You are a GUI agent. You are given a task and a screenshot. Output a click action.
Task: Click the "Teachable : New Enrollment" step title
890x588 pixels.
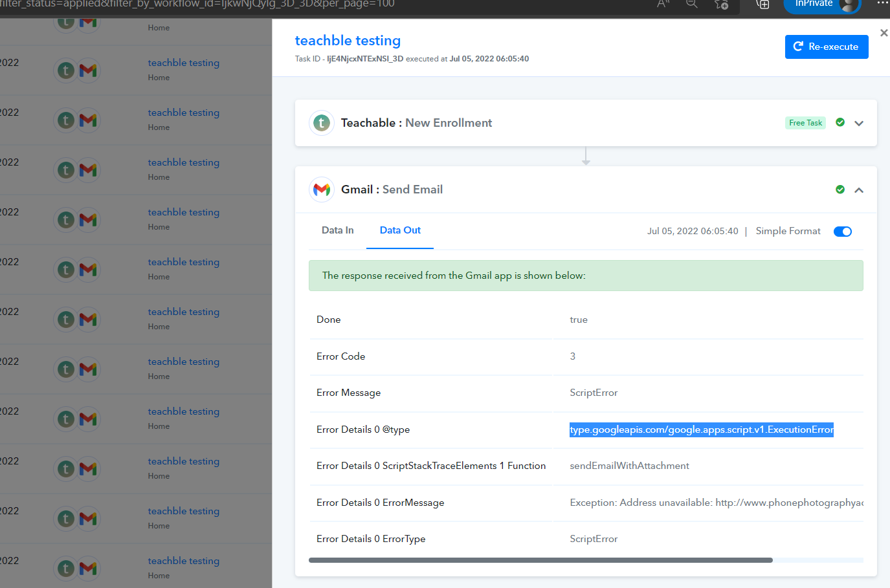[x=416, y=123]
